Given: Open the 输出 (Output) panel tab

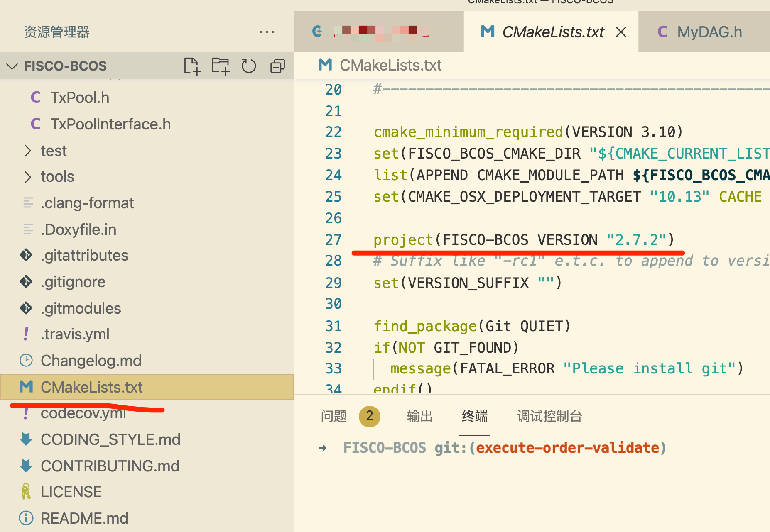Looking at the screenshot, I should 419,416.
